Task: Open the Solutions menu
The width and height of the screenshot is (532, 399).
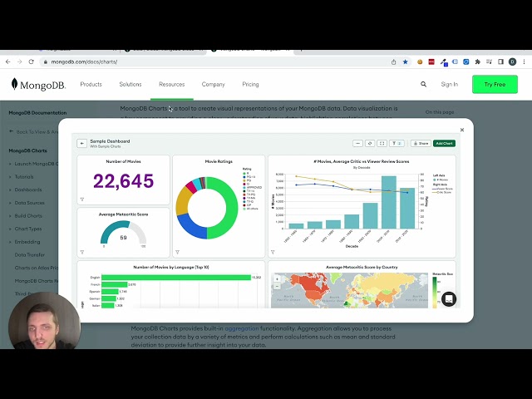Action: (x=131, y=84)
